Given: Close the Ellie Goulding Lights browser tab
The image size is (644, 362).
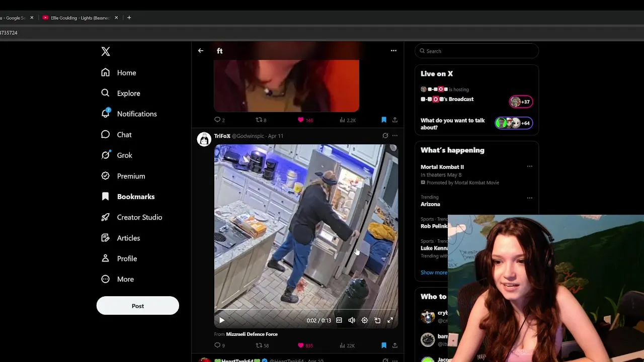Looking at the screenshot, I should point(116,18).
